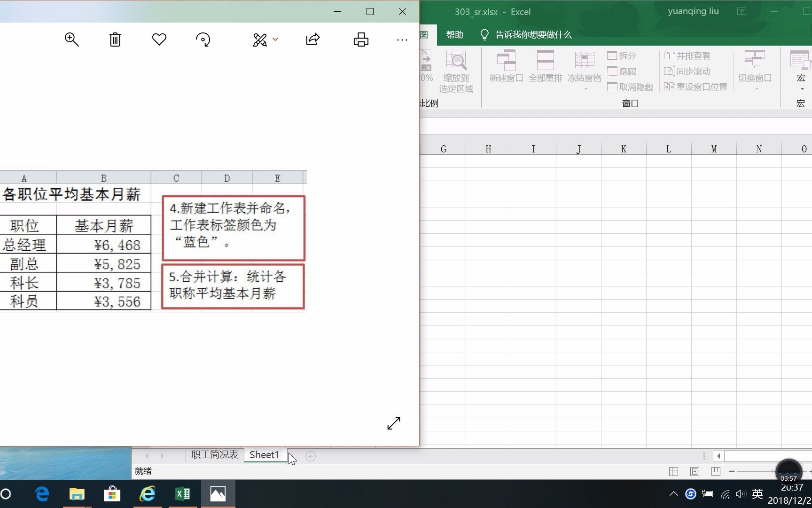Select the 职工简况表 sheet tab
The width and height of the screenshot is (812, 508).
214,454
